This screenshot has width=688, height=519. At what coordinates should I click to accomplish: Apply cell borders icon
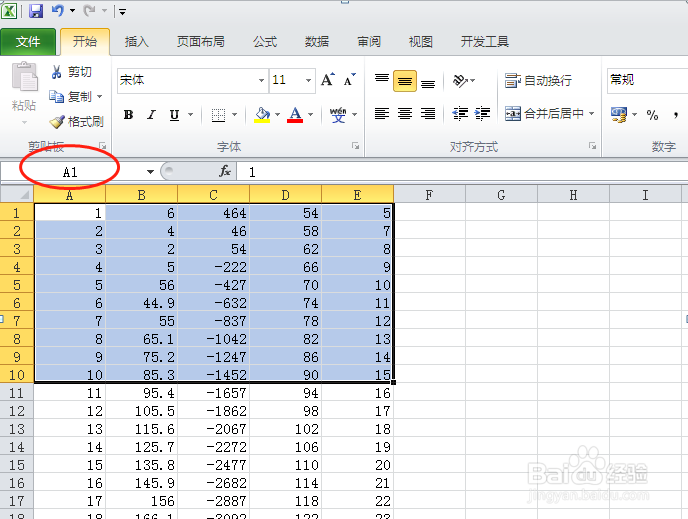click(218, 115)
